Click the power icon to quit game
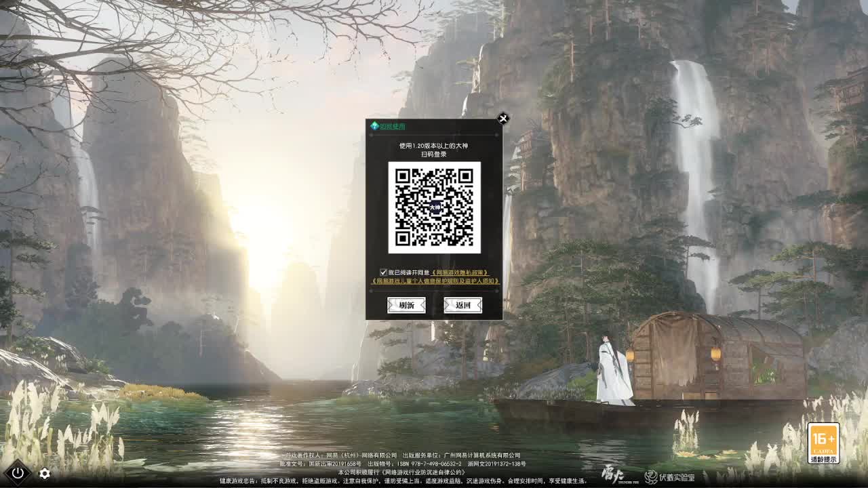Viewport: 868px width, 488px height. (x=18, y=473)
